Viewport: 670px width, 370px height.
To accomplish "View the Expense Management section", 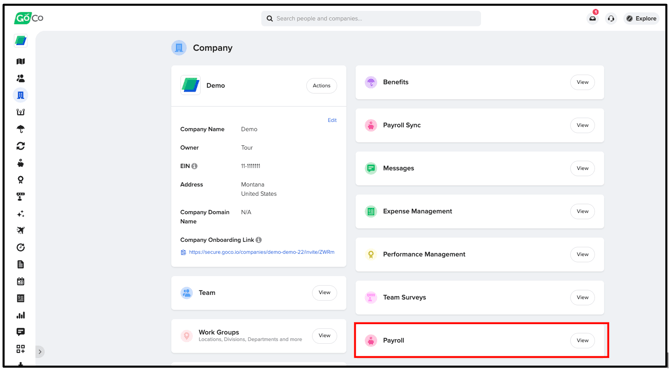I will [x=582, y=211].
